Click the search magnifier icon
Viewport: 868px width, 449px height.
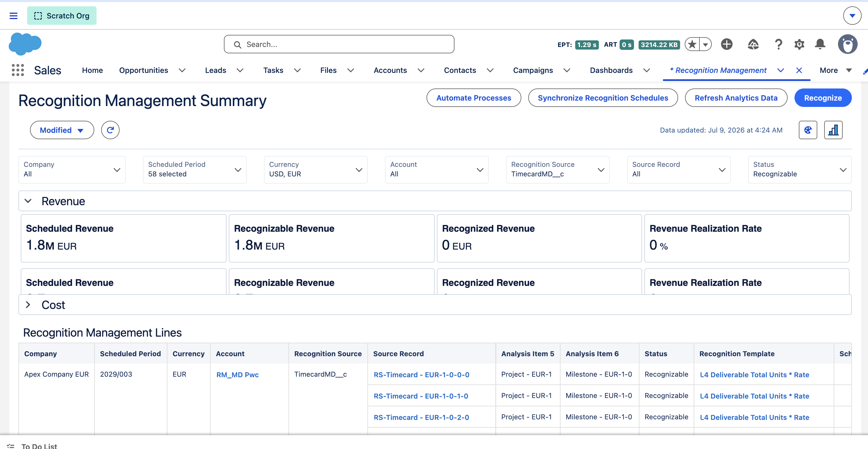click(237, 44)
